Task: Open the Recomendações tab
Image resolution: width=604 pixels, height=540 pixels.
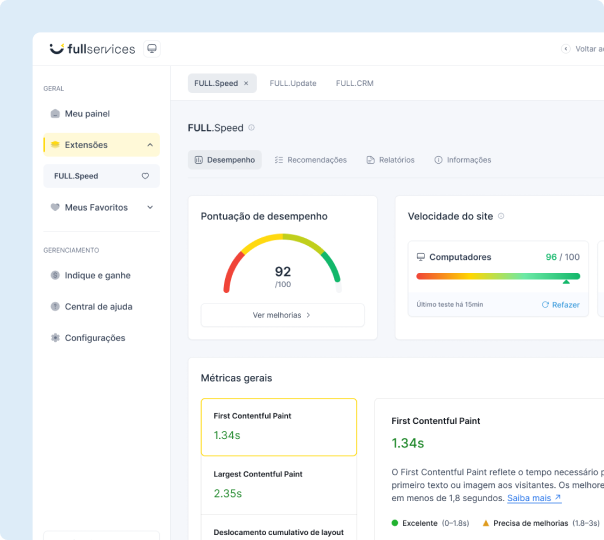Action: click(310, 160)
